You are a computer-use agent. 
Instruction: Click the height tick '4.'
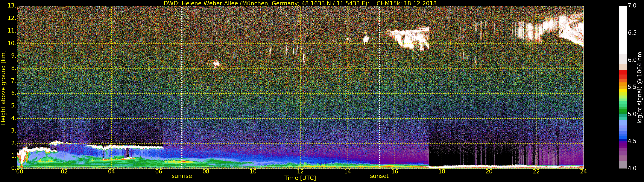tap(14, 118)
